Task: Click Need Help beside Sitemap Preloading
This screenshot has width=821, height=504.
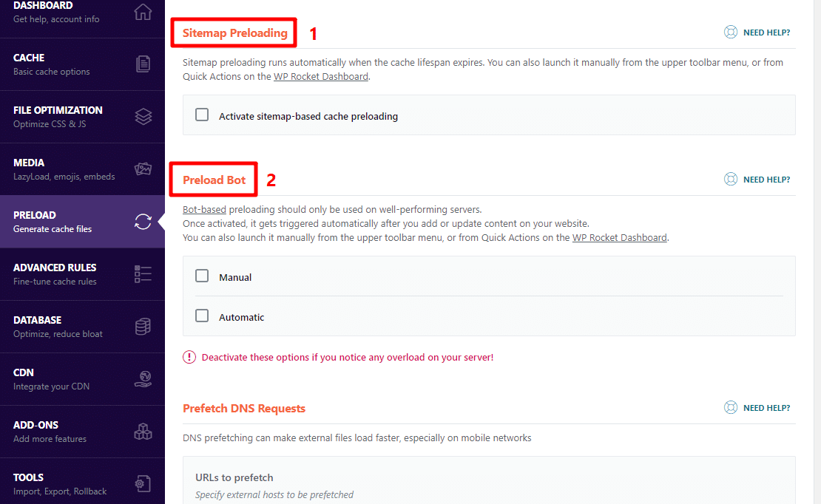Action: click(757, 33)
